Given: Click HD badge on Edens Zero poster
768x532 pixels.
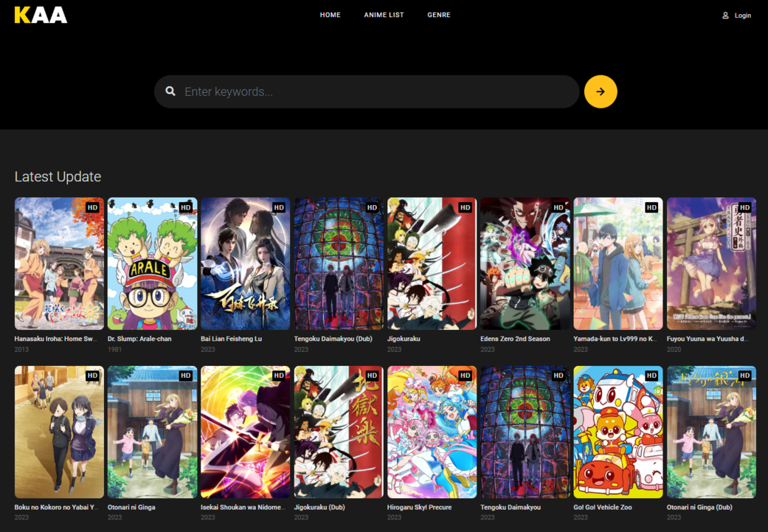Looking at the screenshot, I should (558, 208).
